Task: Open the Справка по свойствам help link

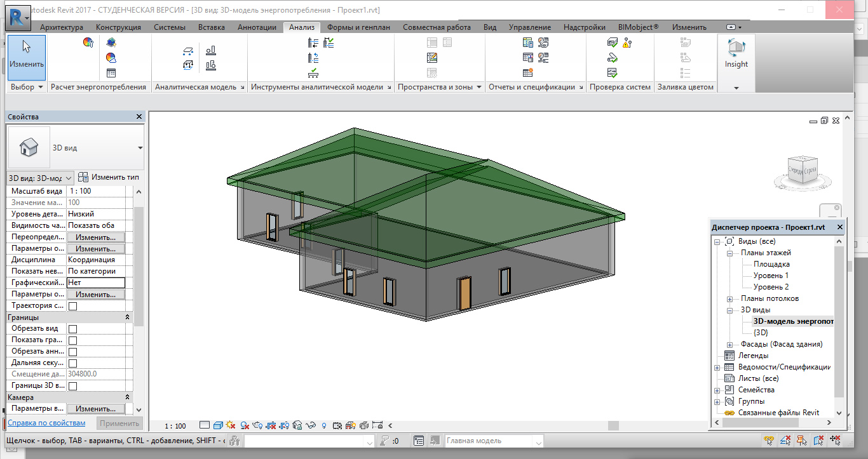Action: [x=46, y=423]
